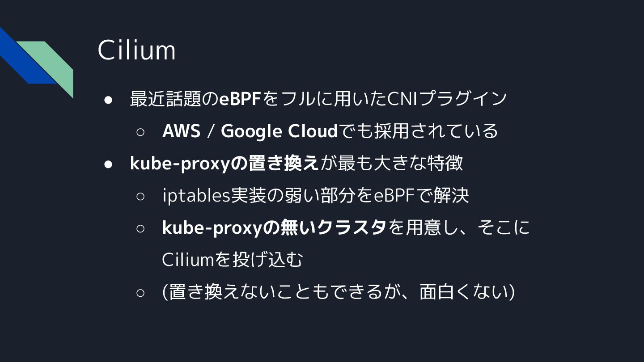Click the が最も大きな特徴 text

(x=391, y=164)
